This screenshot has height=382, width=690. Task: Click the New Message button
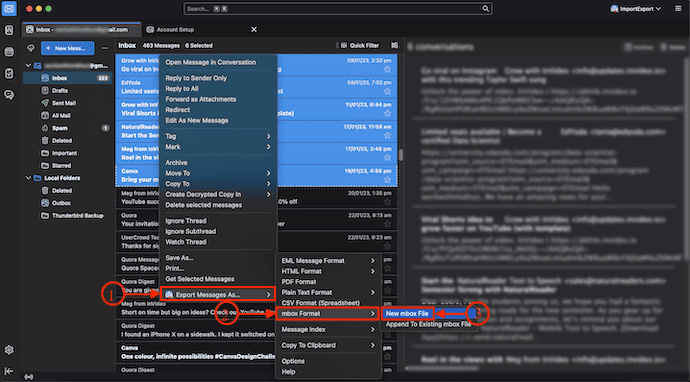click(x=67, y=48)
